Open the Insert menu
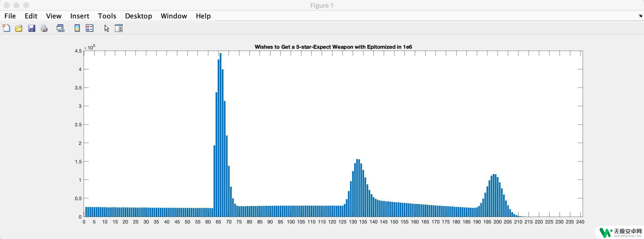The height and width of the screenshot is (239, 644). click(80, 16)
